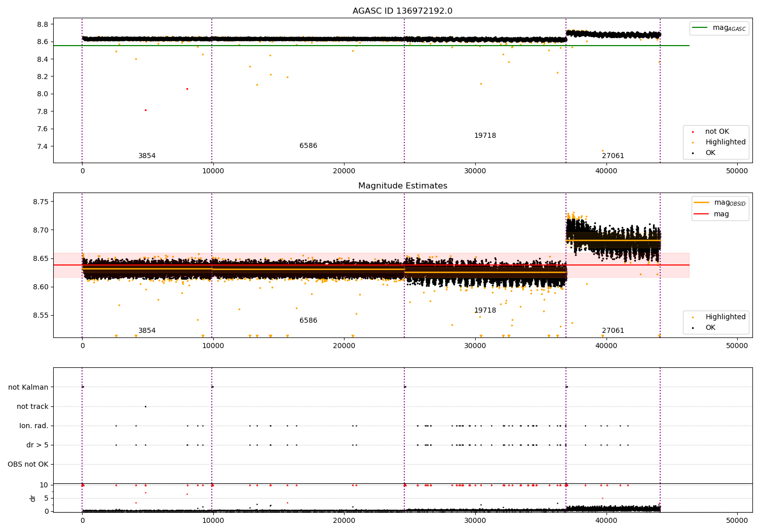The height and width of the screenshot is (532, 760).
Task: Click the 'OBS not OK' row label
Action: click(28, 465)
